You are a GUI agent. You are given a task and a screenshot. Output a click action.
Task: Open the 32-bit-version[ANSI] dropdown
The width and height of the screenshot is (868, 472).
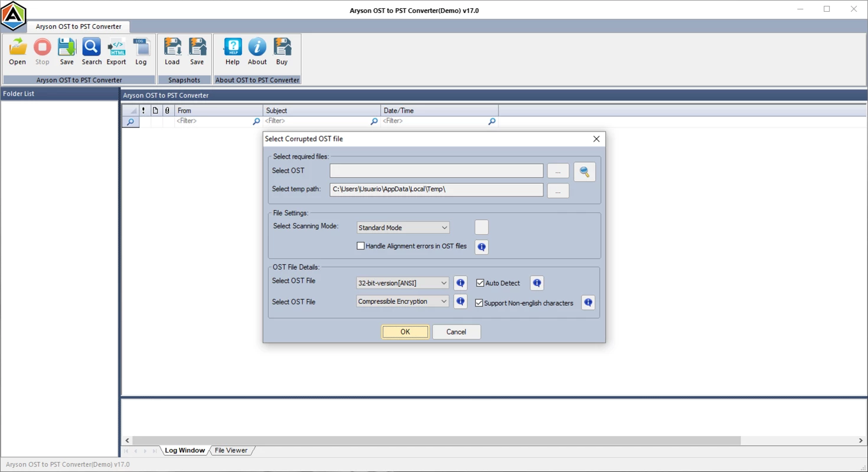403,283
